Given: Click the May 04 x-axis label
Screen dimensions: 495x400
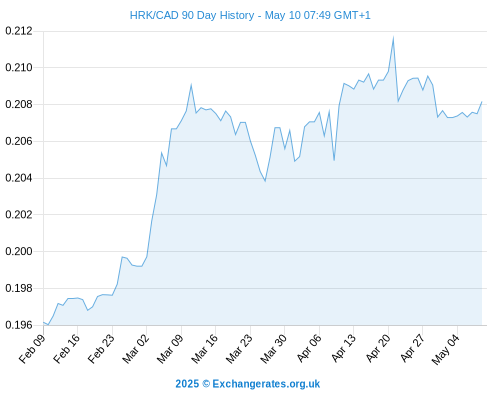Looking at the screenshot, I should [446, 349].
